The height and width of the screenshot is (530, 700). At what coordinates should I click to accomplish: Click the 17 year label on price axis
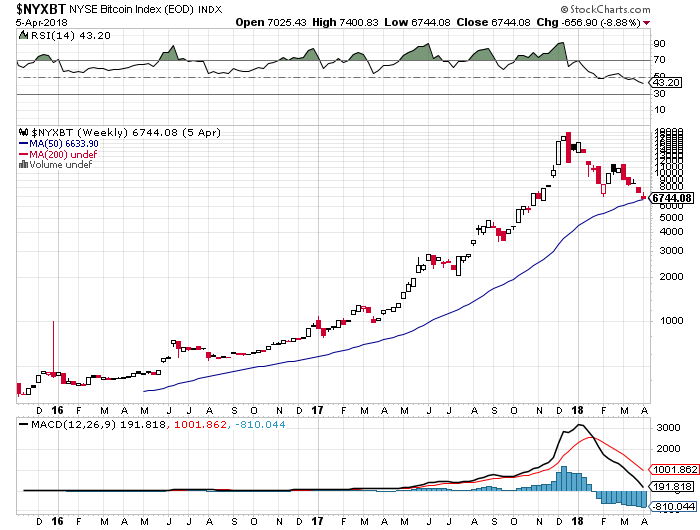point(317,410)
